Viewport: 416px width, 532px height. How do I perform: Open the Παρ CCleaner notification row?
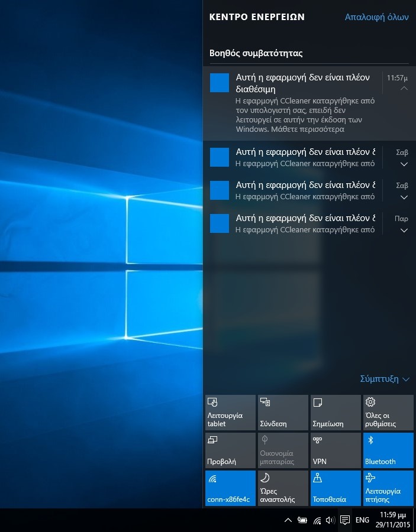click(x=309, y=223)
